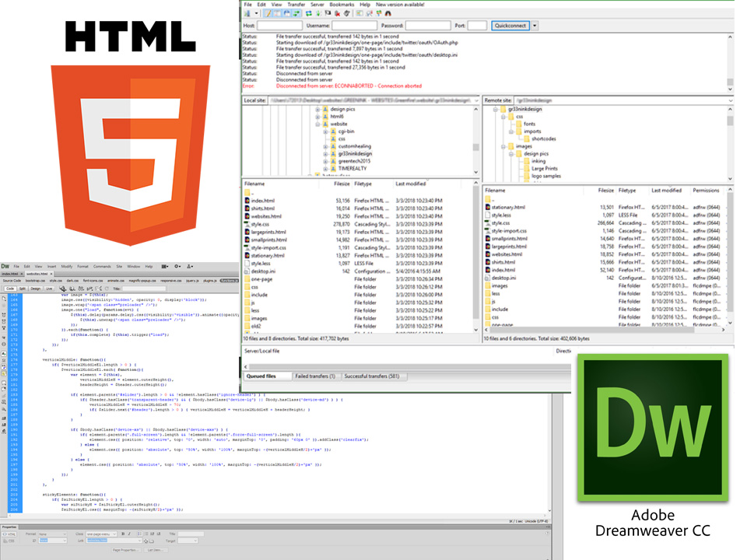Switch to the index.html document tab
This screenshot has height=560, width=747.
click(x=9, y=275)
